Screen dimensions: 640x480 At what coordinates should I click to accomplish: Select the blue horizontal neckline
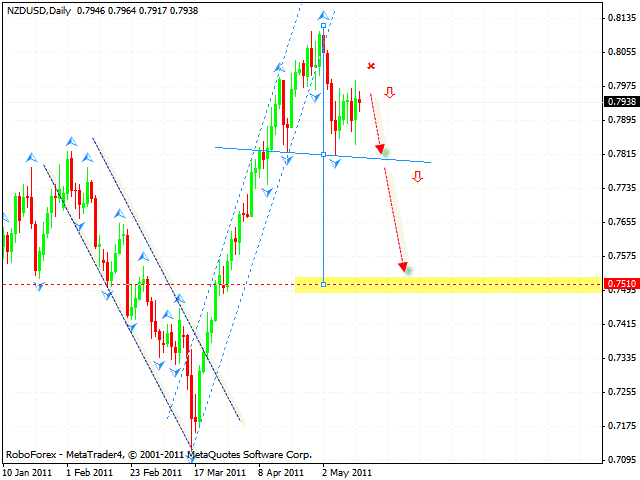[260, 149]
